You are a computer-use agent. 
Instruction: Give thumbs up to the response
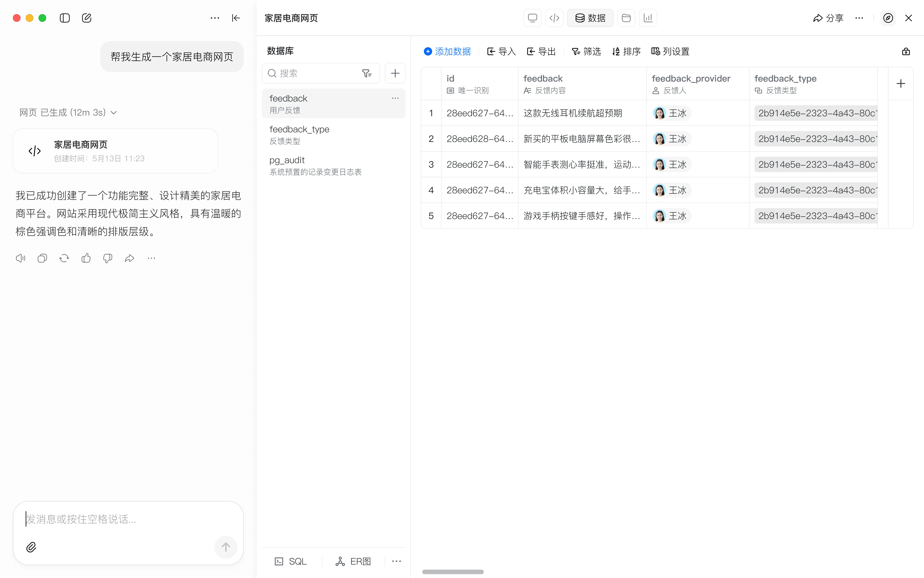point(86,258)
